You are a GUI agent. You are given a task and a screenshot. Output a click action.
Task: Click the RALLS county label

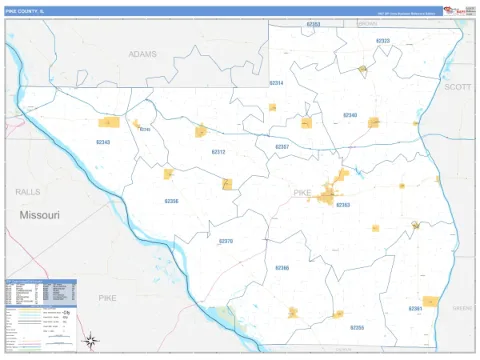coord(28,192)
